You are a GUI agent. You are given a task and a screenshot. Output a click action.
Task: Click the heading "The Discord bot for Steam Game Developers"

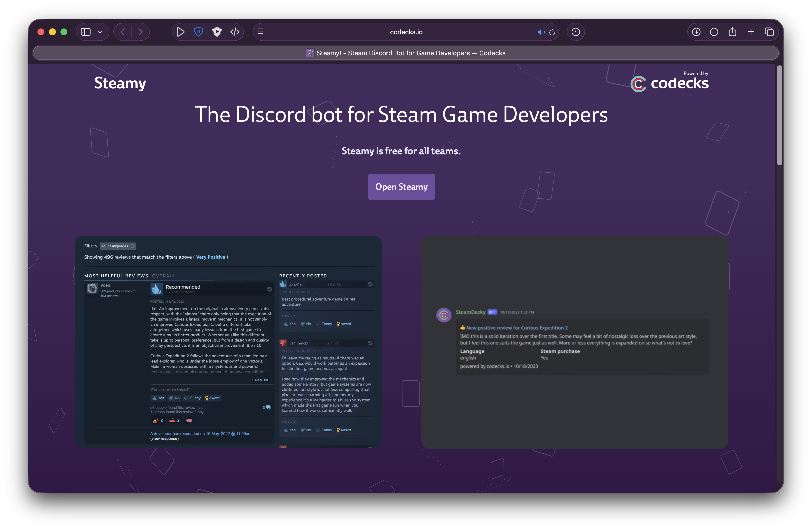401,114
